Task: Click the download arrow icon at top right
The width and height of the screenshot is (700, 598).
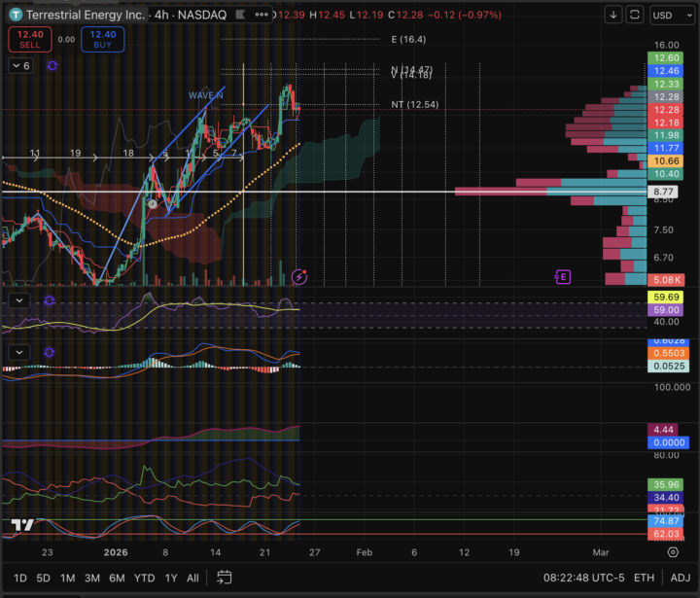Action: 613,15
